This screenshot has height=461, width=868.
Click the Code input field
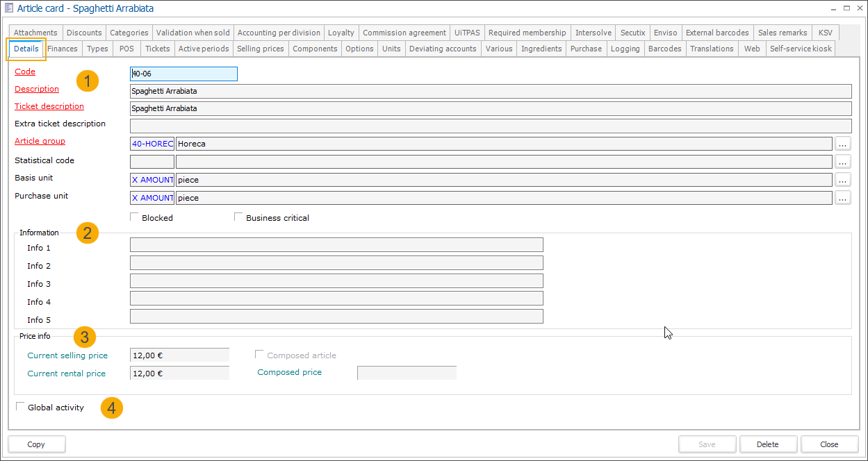click(183, 74)
